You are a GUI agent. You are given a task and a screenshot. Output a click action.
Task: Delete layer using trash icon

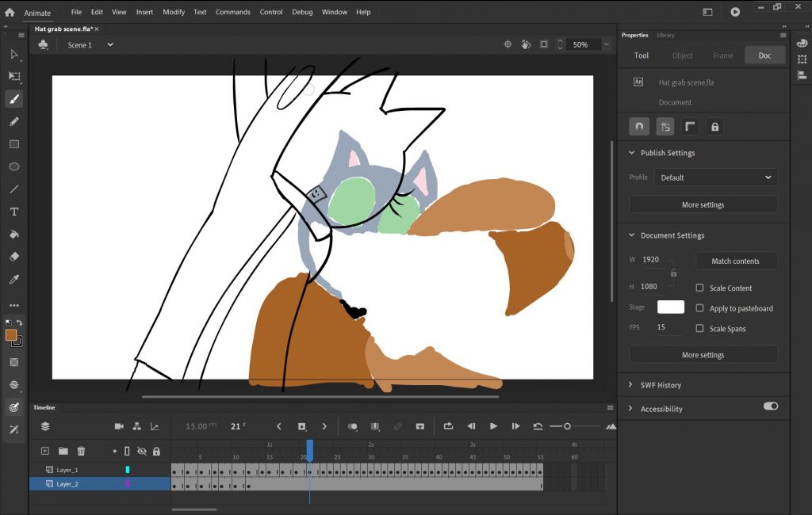(x=81, y=451)
